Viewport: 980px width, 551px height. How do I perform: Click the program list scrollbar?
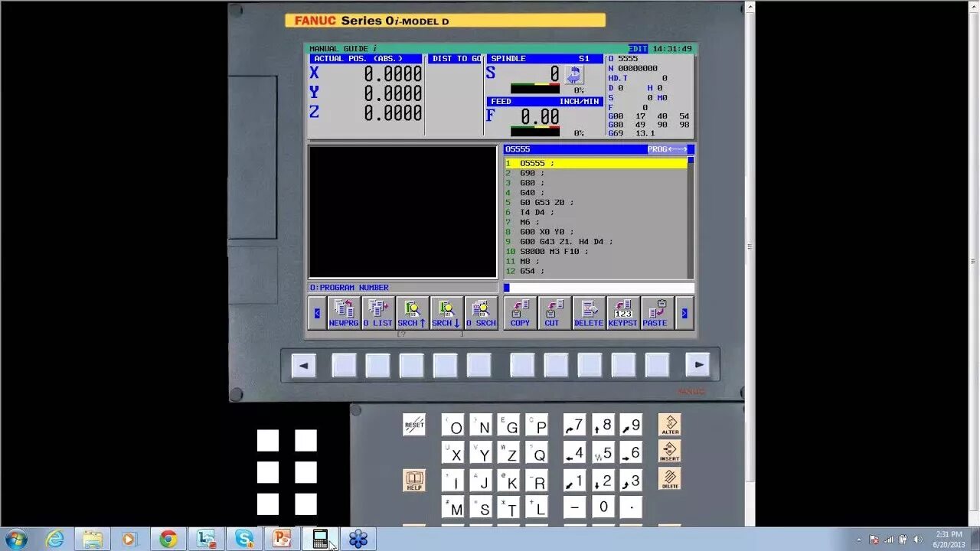691,217
